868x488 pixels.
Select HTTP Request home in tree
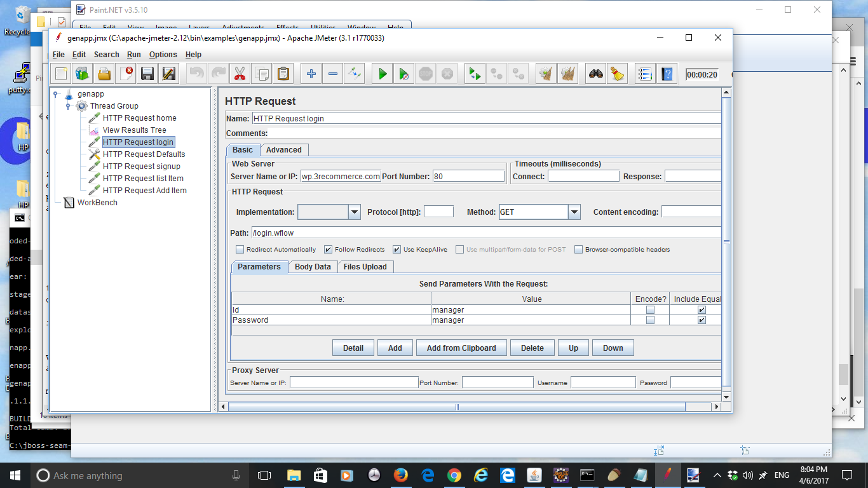(x=139, y=118)
